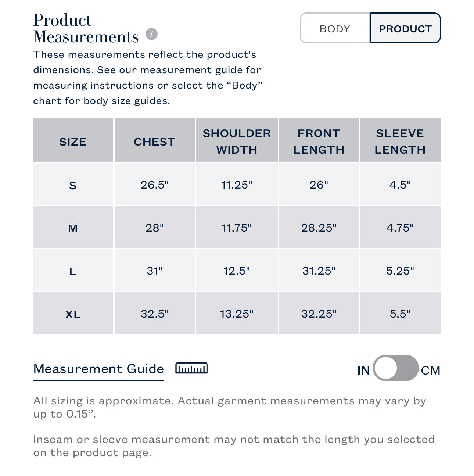Open the Measurement Guide link
Viewport: 474px width, 476px height.
coord(98,369)
